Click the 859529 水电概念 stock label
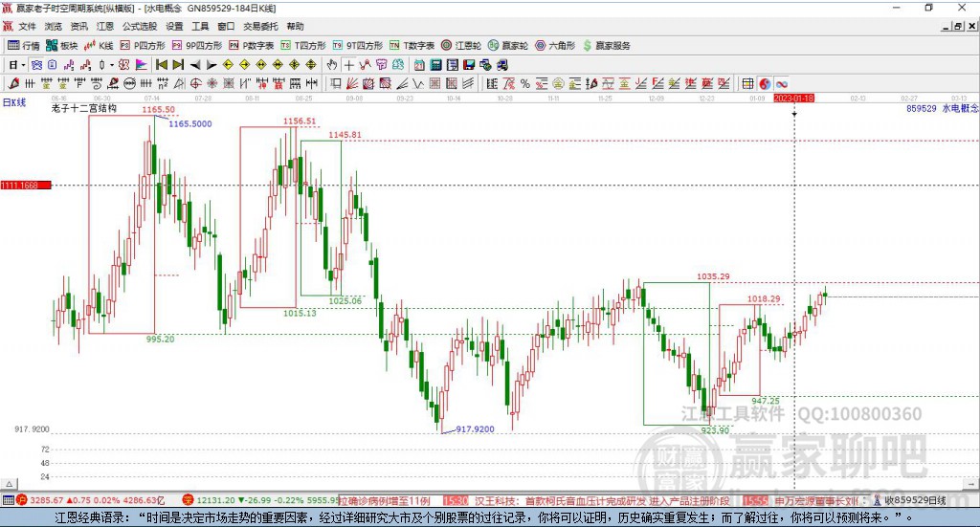Screen dimensions: 980x527 click(943, 109)
